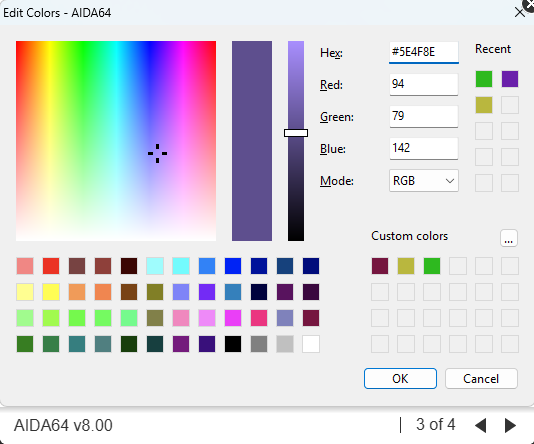Open the Mode RGB dropdown
Screen dimensions: 534x444
tap(424, 181)
